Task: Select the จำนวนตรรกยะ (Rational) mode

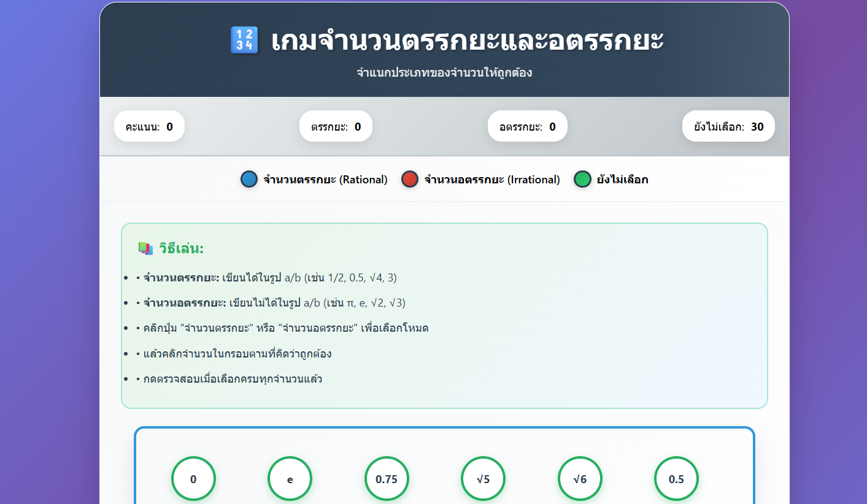Action: click(x=314, y=180)
